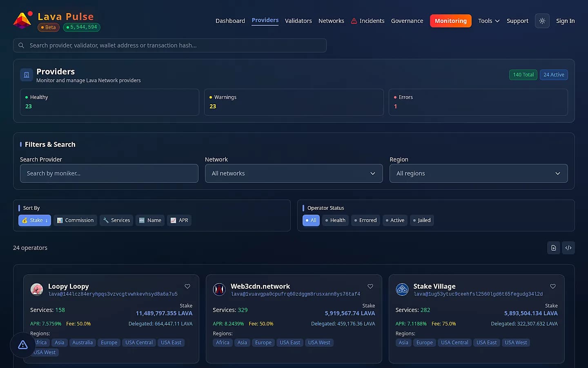Open the Governance page

(x=407, y=21)
